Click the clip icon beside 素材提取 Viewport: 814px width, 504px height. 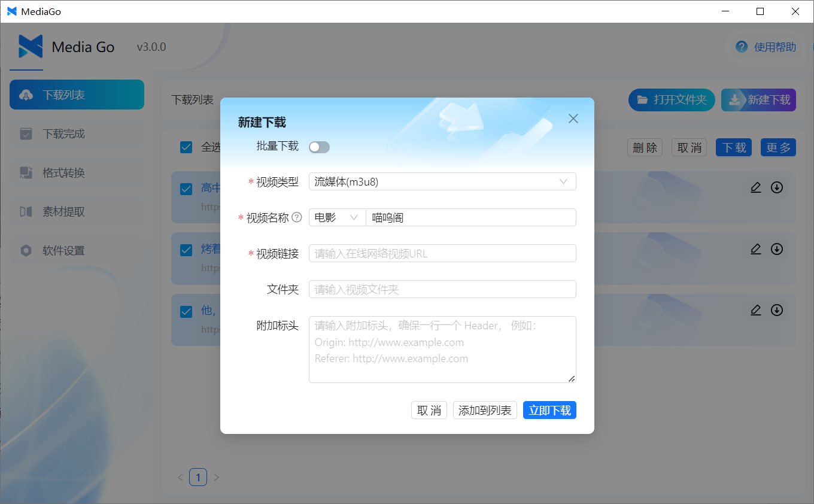pyautogui.click(x=26, y=211)
